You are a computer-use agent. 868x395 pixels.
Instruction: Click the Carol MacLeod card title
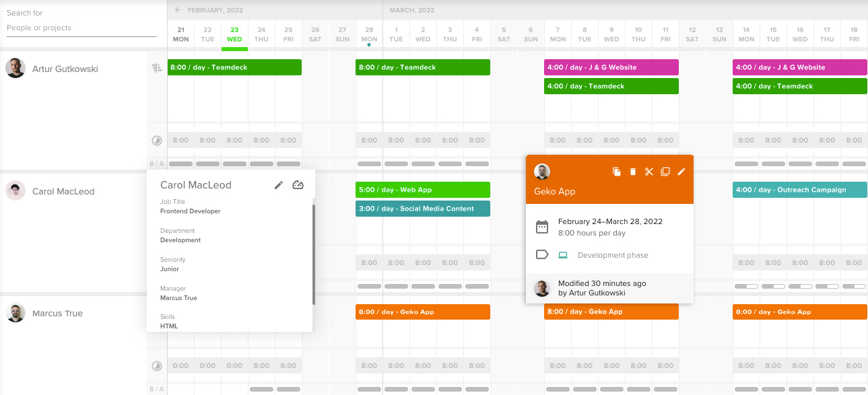[196, 185]
